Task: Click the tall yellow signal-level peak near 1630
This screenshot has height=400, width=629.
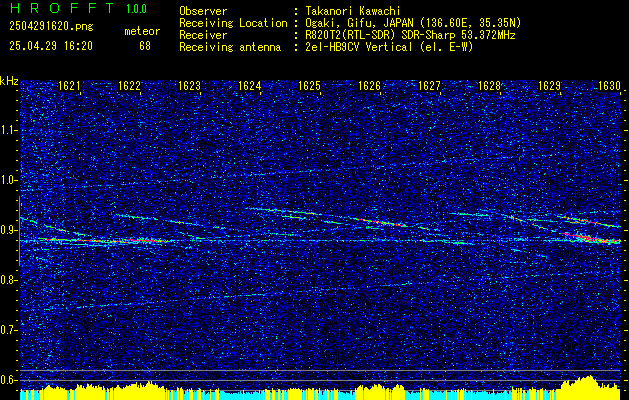Action: pos(586,386)
